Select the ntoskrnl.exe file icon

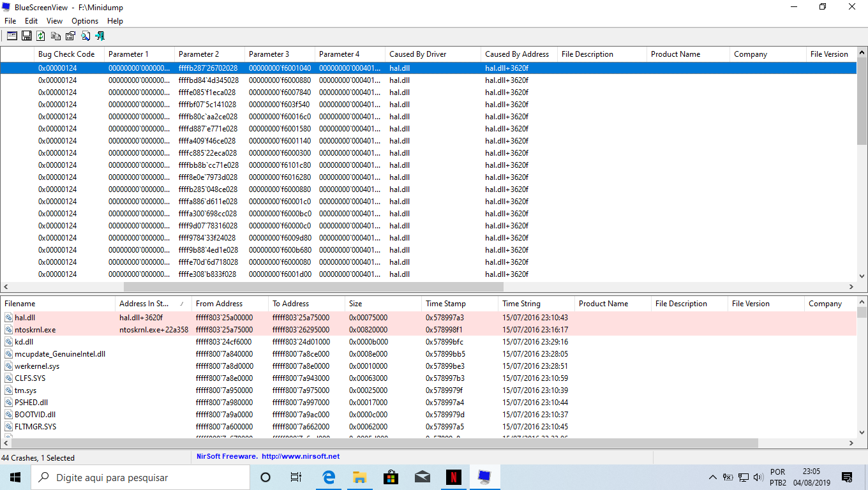coord(9,330)
